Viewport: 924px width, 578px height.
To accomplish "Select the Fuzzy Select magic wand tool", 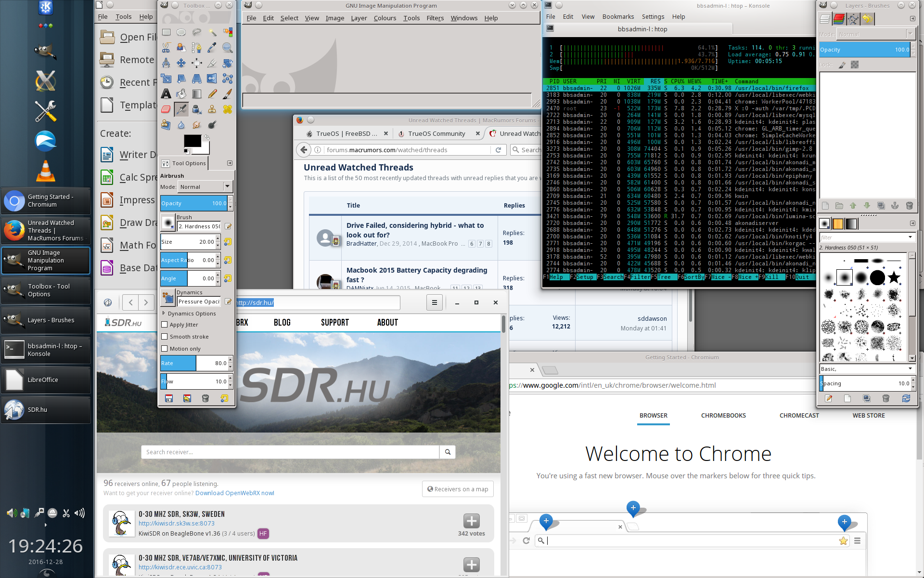I will point(212,32).
